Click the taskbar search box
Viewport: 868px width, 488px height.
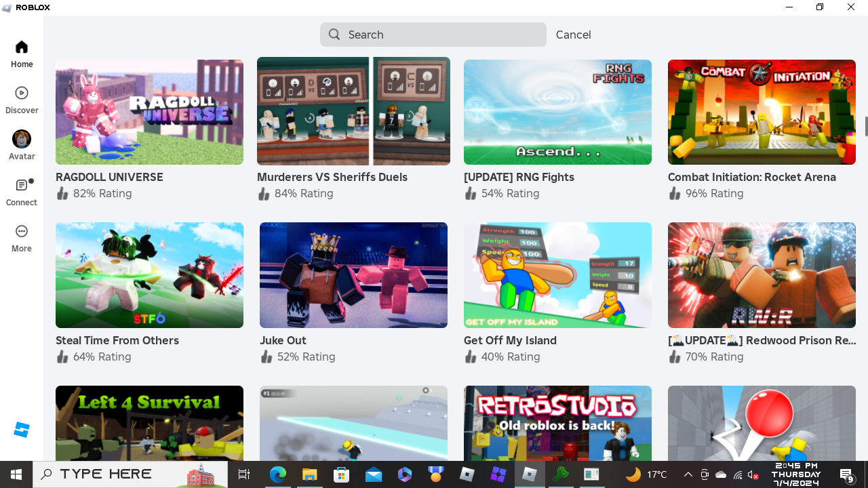click(x=131, y=474)
